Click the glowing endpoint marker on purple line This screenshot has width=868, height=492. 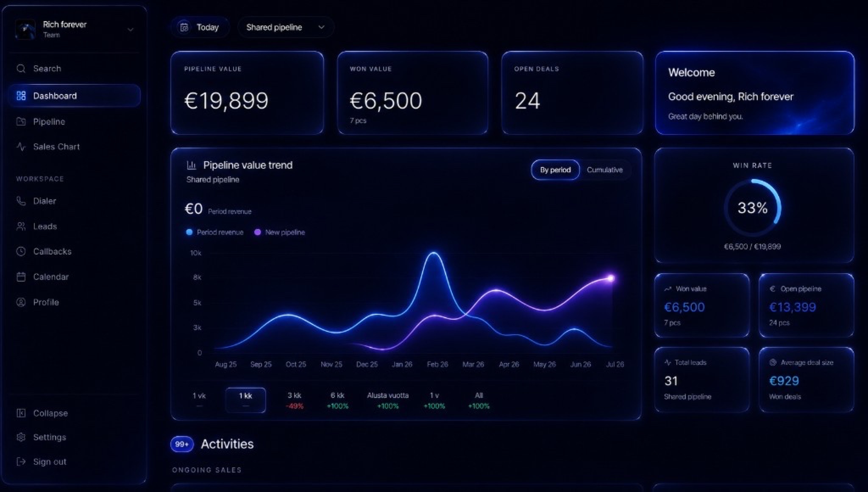pos(611,278)
